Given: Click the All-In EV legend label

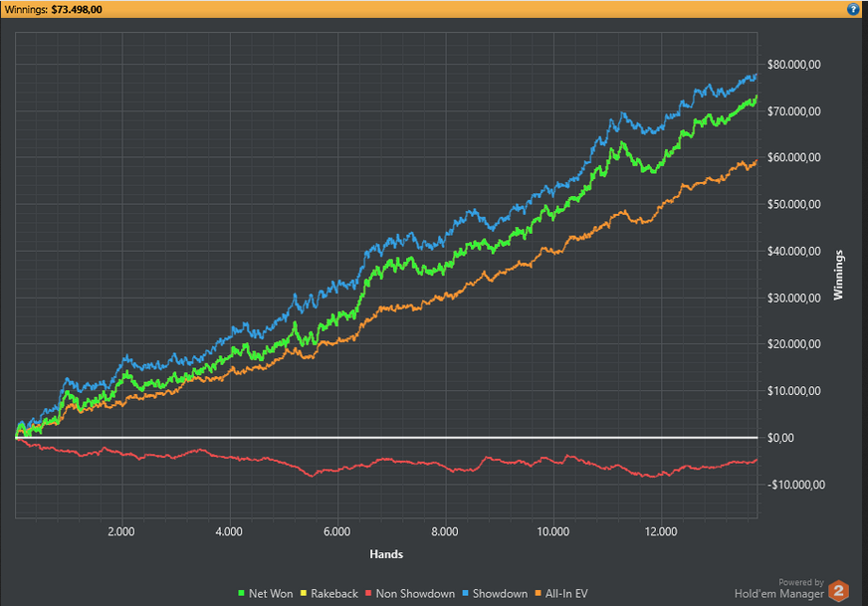Looking at the screenshot, I should 566,593.
